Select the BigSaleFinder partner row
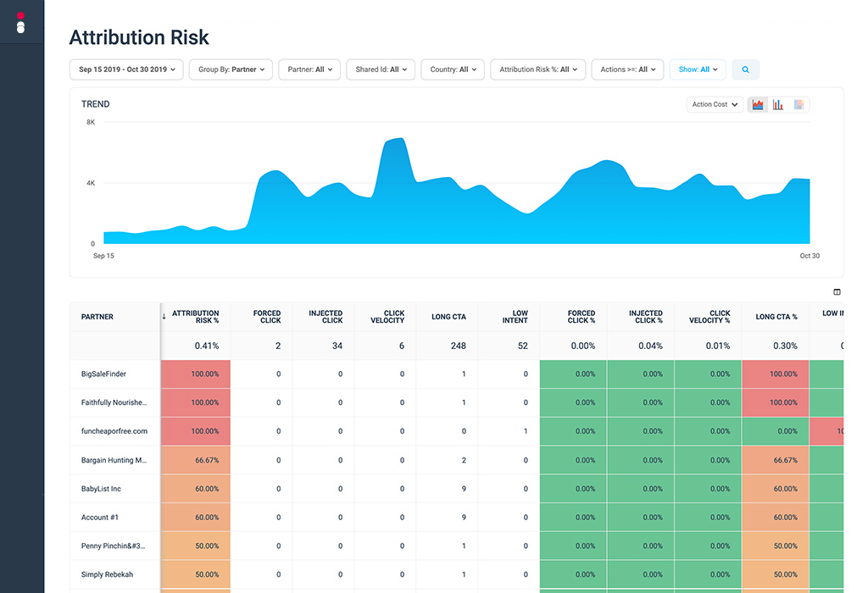 [x=103, y=374]
